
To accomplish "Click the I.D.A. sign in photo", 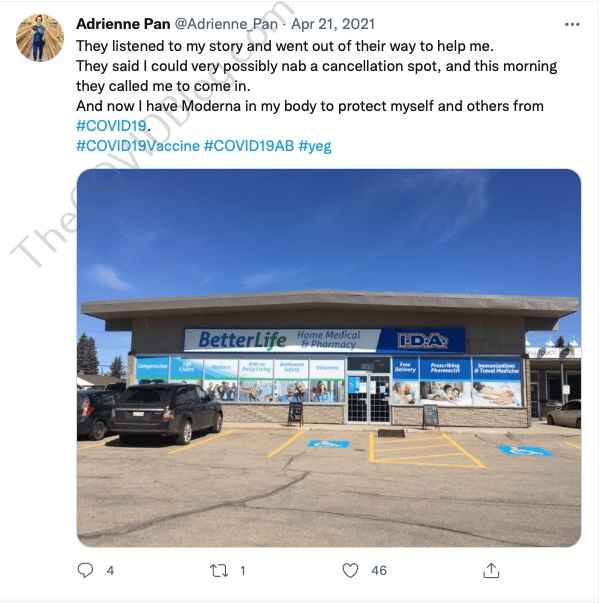I will click(423, 340).
